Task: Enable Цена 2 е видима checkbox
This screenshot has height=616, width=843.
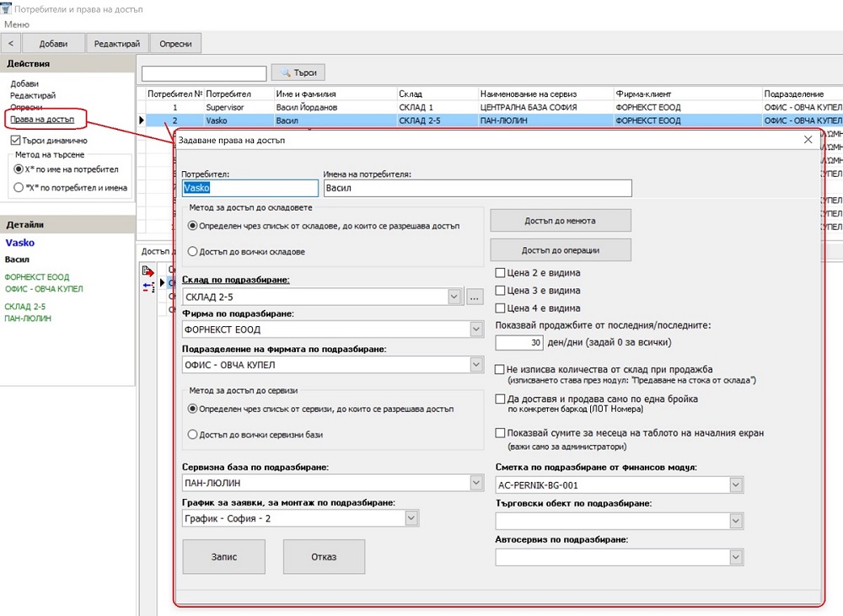Action: (x=500, y=272)
